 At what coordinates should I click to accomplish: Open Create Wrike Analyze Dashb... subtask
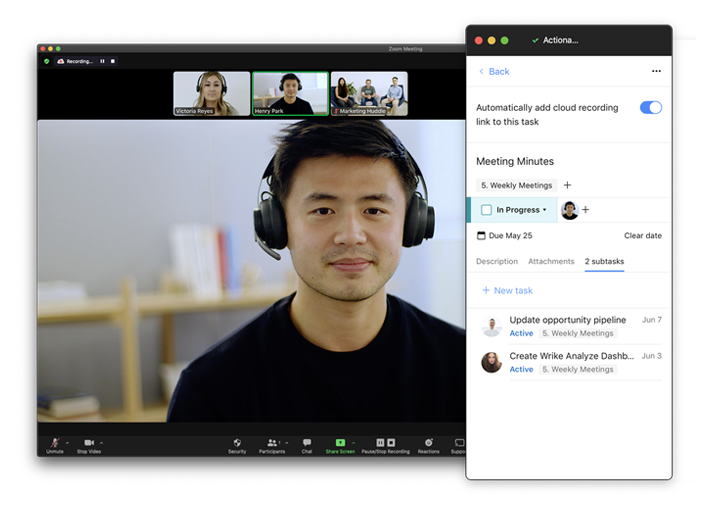coord(572,356)
